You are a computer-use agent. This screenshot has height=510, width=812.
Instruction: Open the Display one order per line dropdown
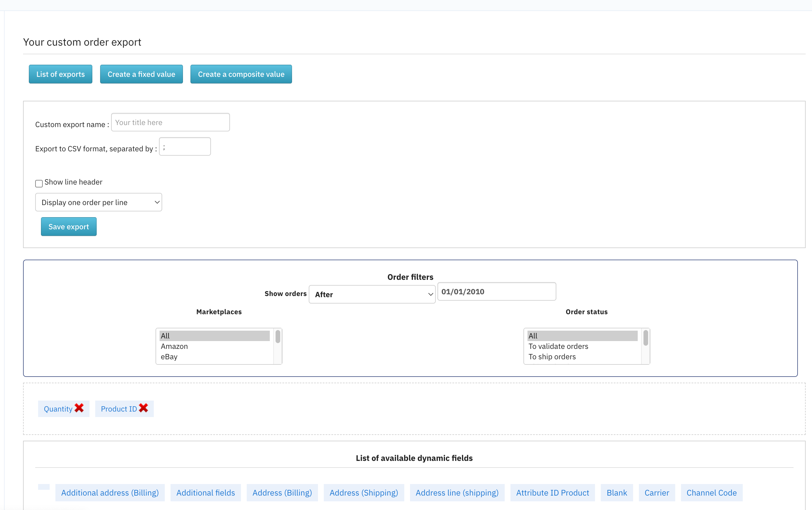pos(99,202)
